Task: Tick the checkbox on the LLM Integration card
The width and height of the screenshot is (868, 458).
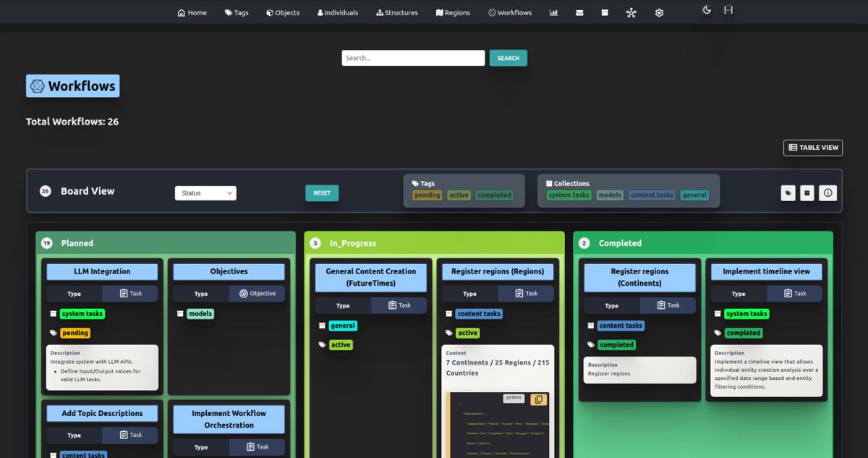Action: pos(51,313)
